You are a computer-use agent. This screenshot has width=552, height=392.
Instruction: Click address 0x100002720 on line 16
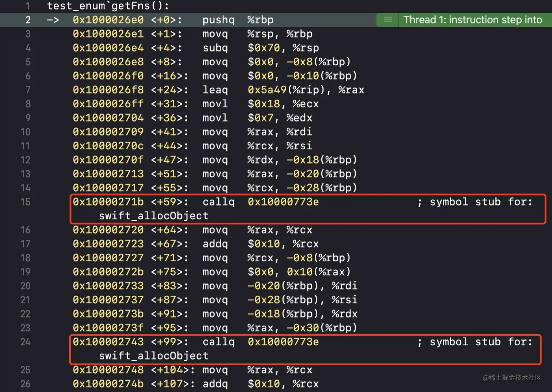coord(108,230)
